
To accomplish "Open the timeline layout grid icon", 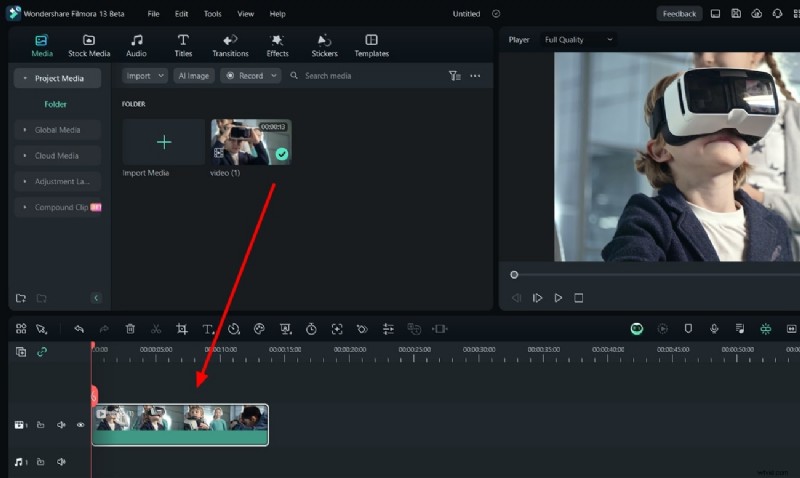I will (x=21, y=329).
